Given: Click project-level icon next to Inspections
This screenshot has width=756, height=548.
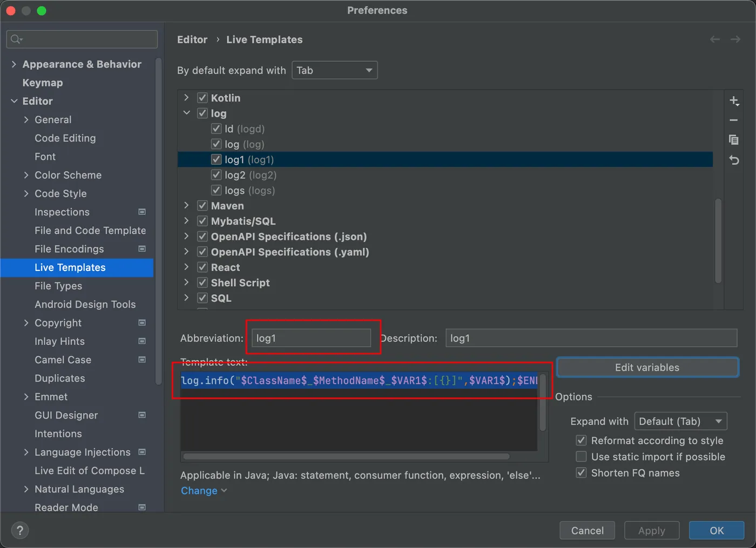Looking at the screenshot, I should tap(142, 212).
